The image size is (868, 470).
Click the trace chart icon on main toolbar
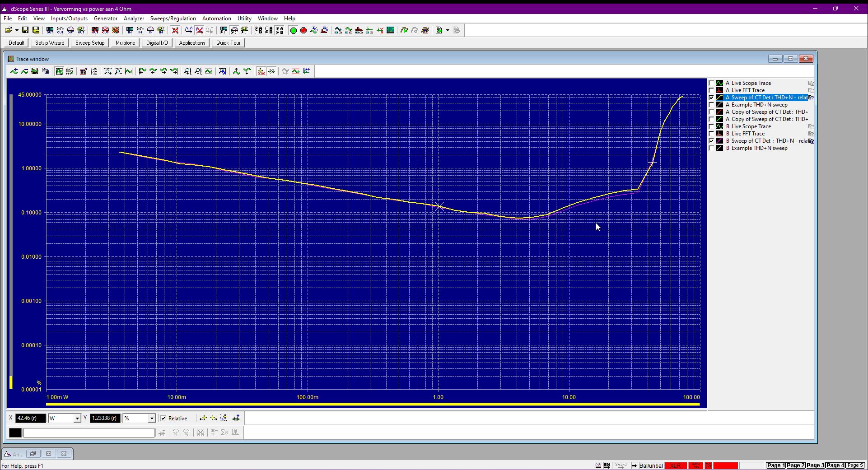tap(390, 30)
